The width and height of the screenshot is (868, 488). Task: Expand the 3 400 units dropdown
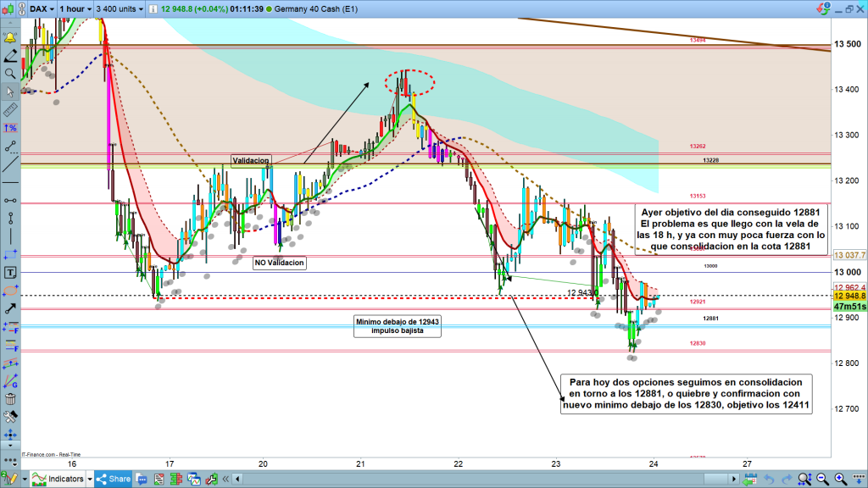(120, 9)
